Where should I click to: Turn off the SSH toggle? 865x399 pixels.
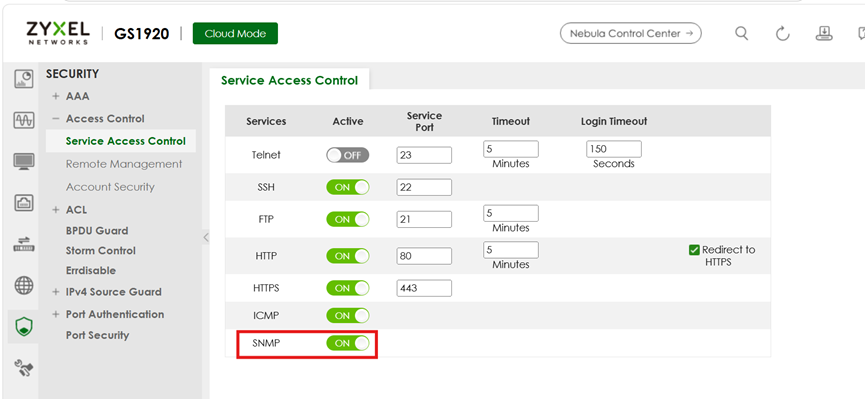pos(348,187)
